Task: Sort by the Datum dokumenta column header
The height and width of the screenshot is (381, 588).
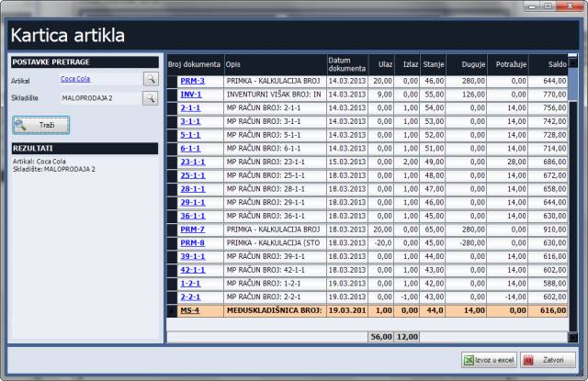Action: coord(345,64)
